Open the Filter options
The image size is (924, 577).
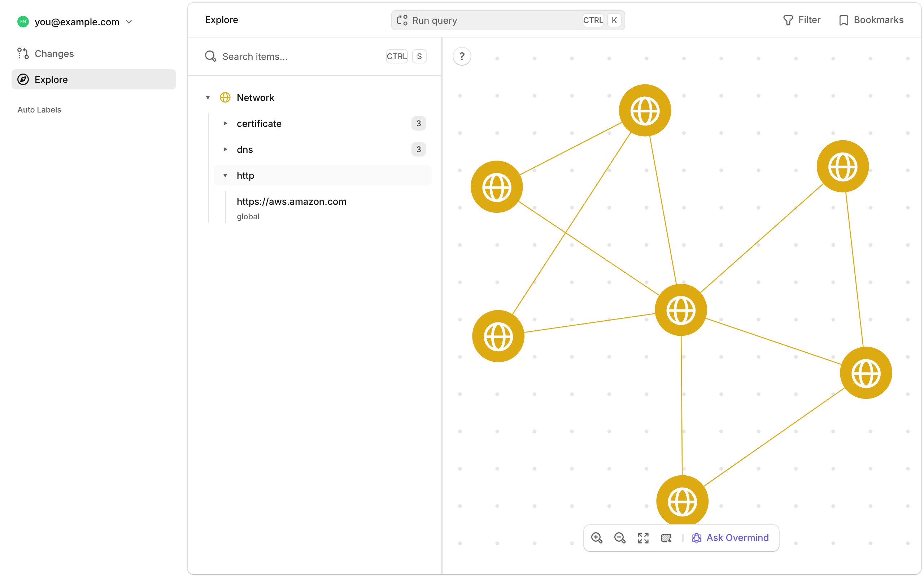(802, 20)
